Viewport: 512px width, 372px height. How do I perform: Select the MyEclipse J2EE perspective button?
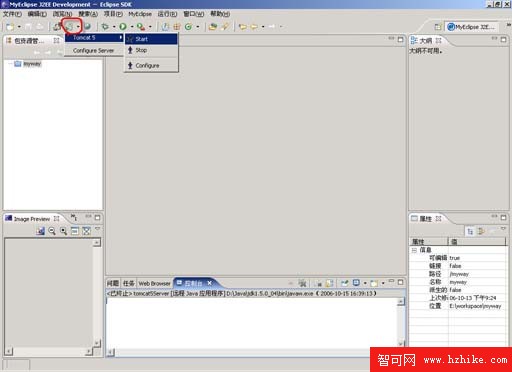pos(471,27)
